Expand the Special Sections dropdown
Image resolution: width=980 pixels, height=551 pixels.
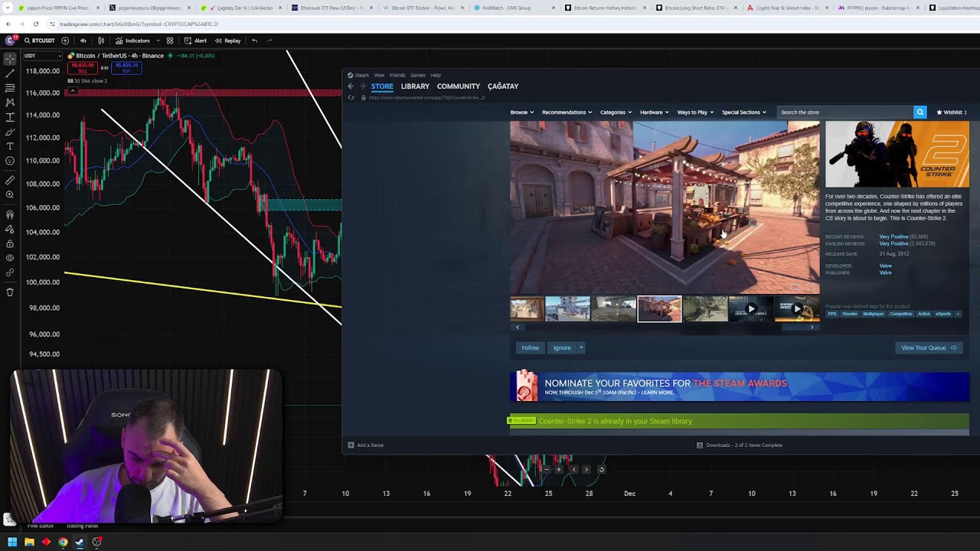tap(743, 112)
